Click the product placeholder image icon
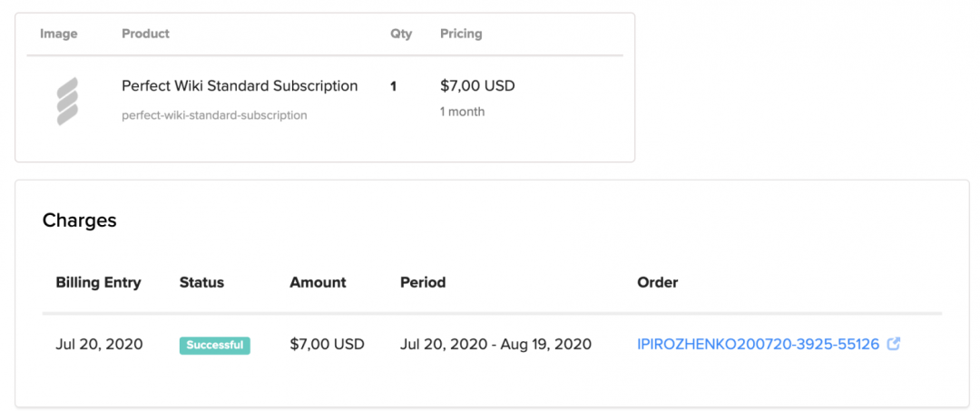This screenshot has width=980, height=411. 67,101
